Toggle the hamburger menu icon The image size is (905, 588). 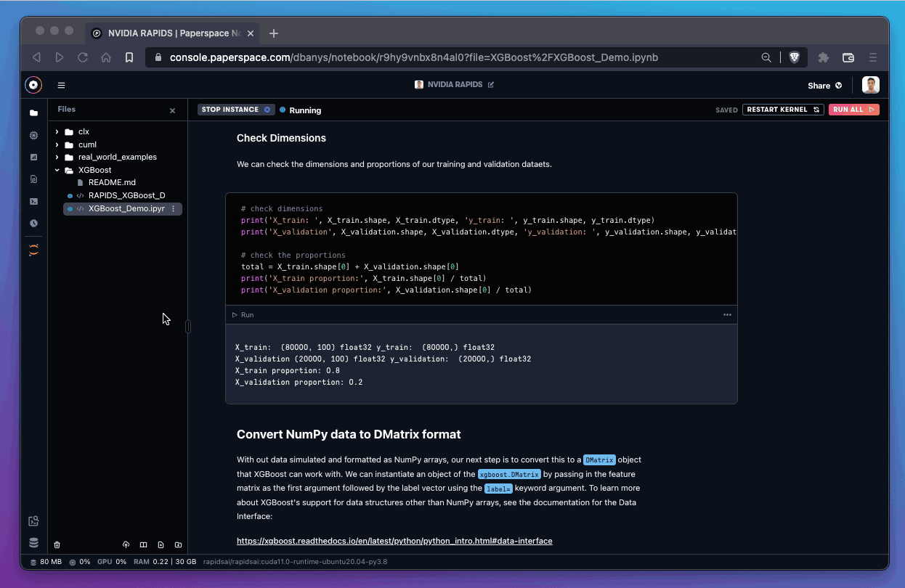pos(61,85)
